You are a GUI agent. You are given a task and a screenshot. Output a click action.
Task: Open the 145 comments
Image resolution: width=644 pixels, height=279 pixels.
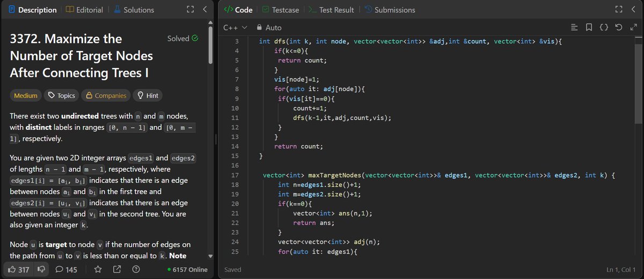67,269
